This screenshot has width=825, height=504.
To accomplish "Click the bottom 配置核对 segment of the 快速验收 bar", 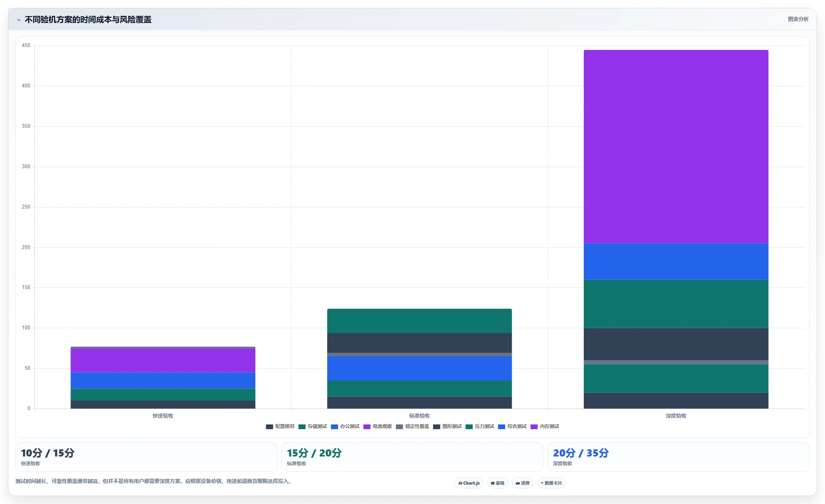I will click(163, 405).
